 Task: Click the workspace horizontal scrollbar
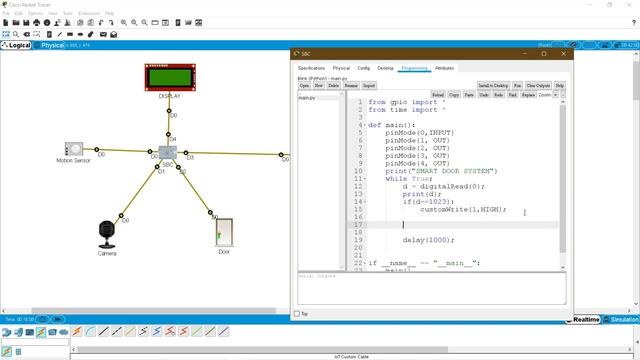(x=153, y=311)
